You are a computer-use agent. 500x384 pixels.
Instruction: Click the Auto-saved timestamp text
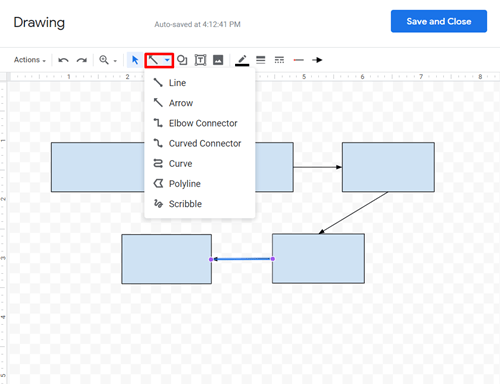tap(197, 24)
